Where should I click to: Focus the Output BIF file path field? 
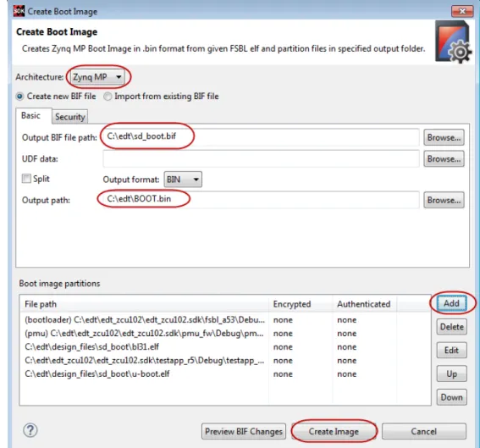point(261,137)
